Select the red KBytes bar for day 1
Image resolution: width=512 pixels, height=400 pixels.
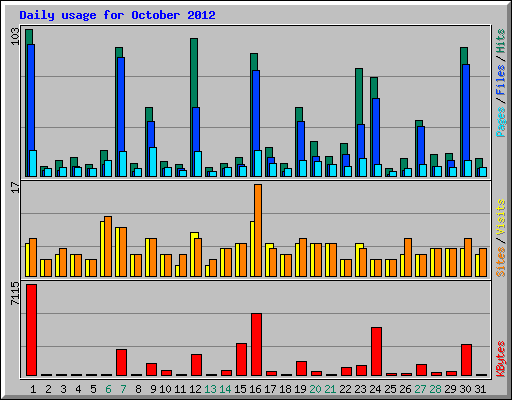pos(31,330)
